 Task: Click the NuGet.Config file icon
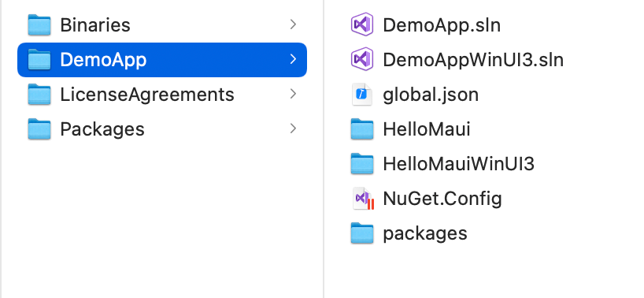pos(364,199)
